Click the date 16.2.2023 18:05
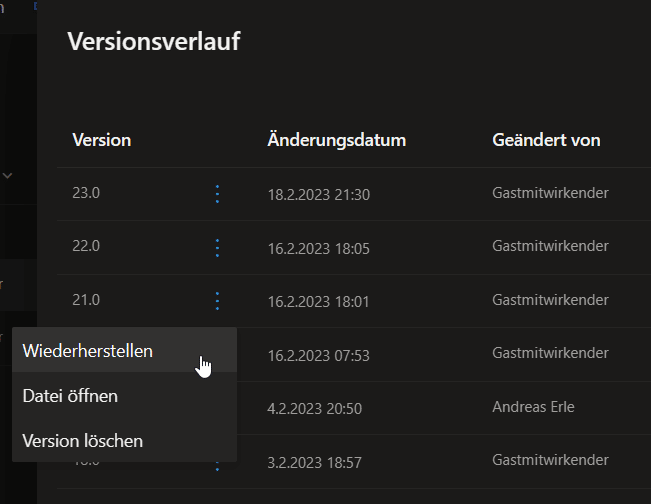Viewport: 651px width, 504px height. click(x=319, y=247)
